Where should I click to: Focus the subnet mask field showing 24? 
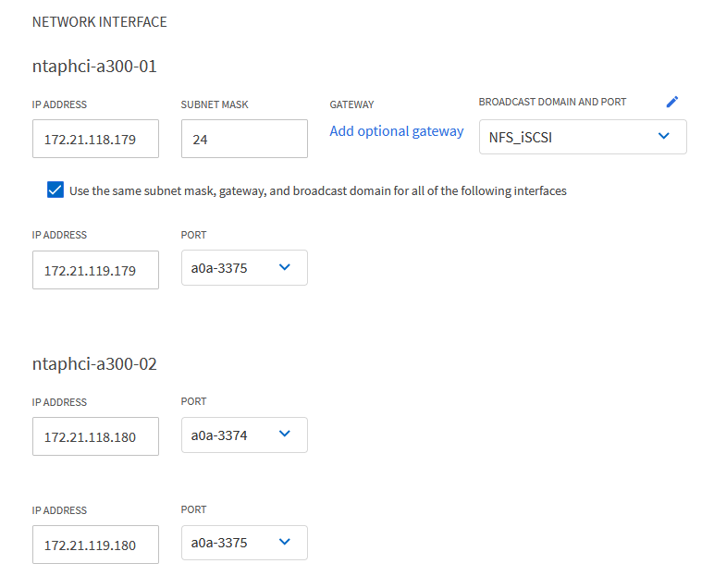coord(244,140)
